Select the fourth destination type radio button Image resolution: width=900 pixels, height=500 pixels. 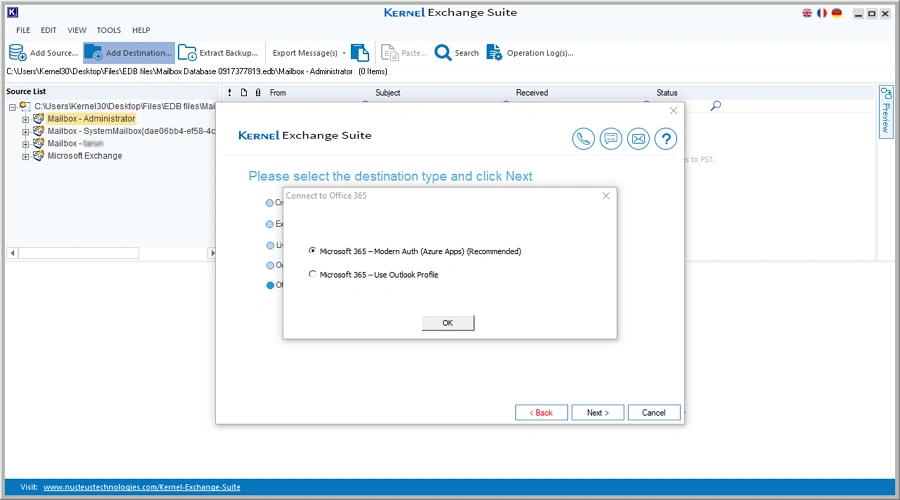[270, 265]
